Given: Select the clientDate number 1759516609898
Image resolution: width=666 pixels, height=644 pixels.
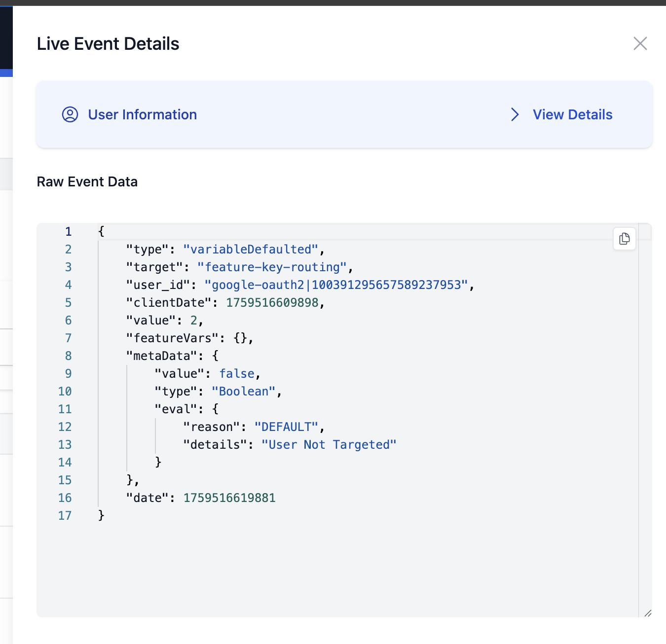Looking at the screenshot, I should (x=272, y=303).
